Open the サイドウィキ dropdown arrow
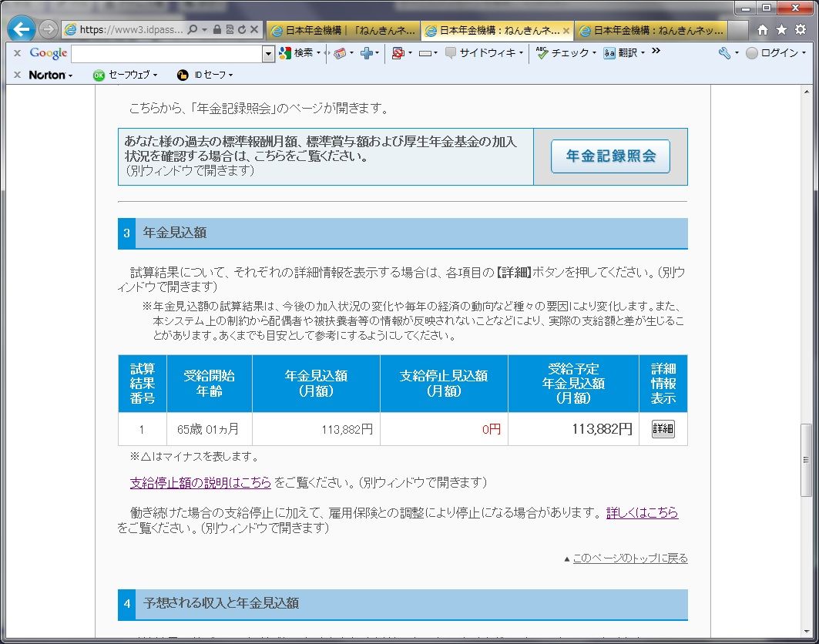819x644 pixels. click(x=522, y=52)
